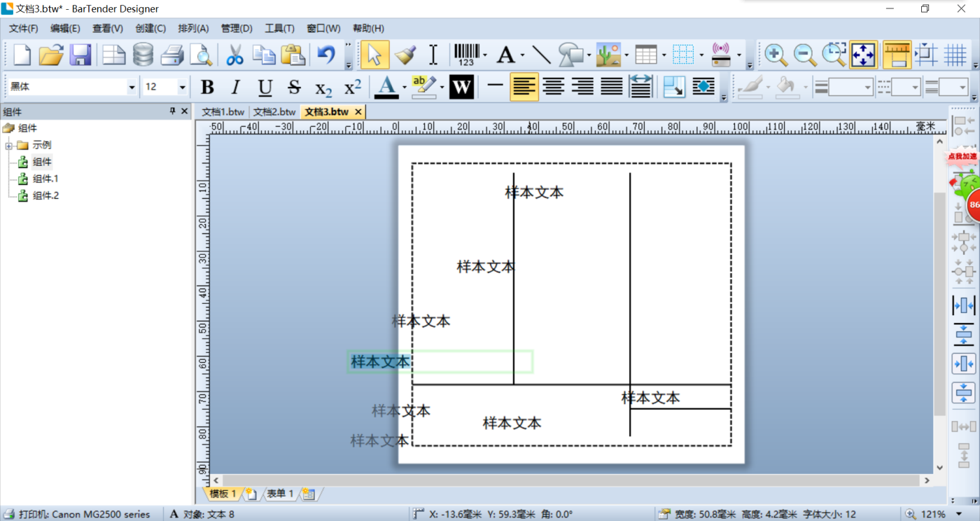
Task: Click the printer icon to print
Action: coord(172,55)
